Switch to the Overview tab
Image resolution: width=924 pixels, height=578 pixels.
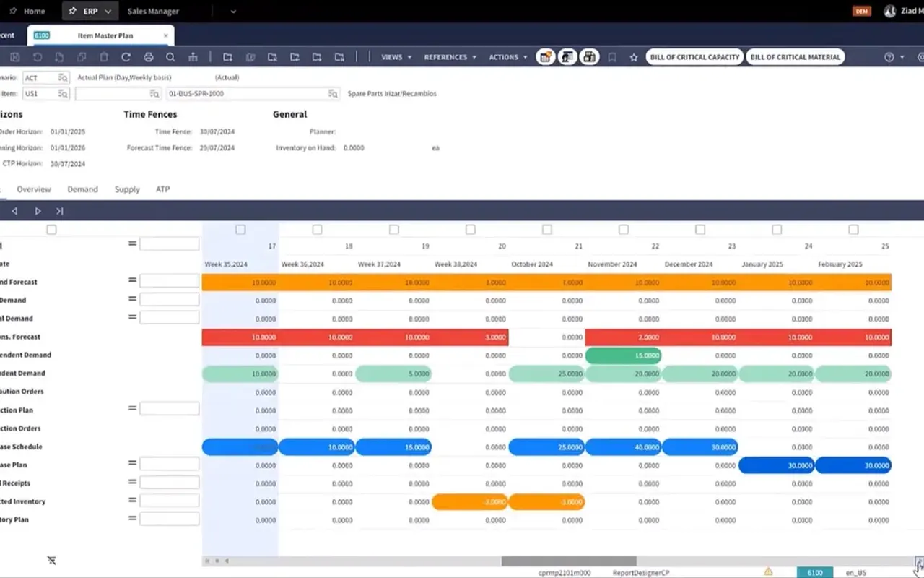pos(34,189)
